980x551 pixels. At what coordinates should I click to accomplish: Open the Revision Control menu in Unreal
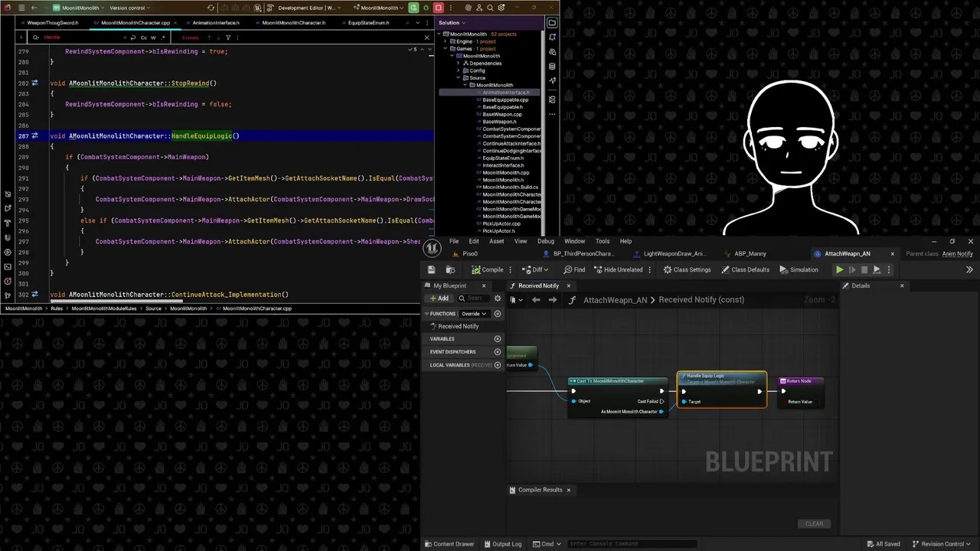click(941, 544)
